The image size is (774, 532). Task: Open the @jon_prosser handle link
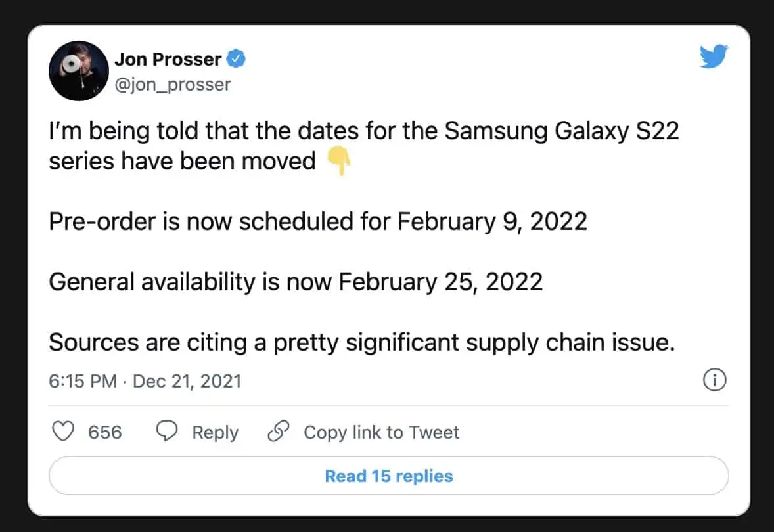coord(173,84)
